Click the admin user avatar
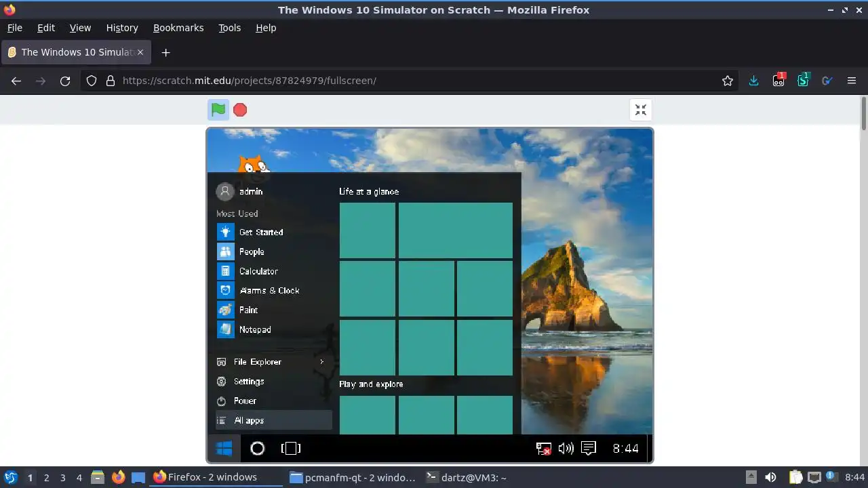 coord(224,191)
